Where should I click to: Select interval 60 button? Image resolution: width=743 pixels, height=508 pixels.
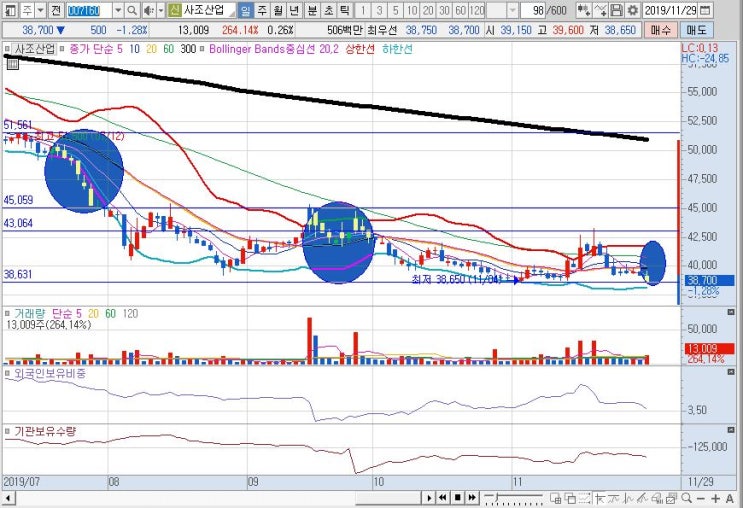(x=460, y=10)
